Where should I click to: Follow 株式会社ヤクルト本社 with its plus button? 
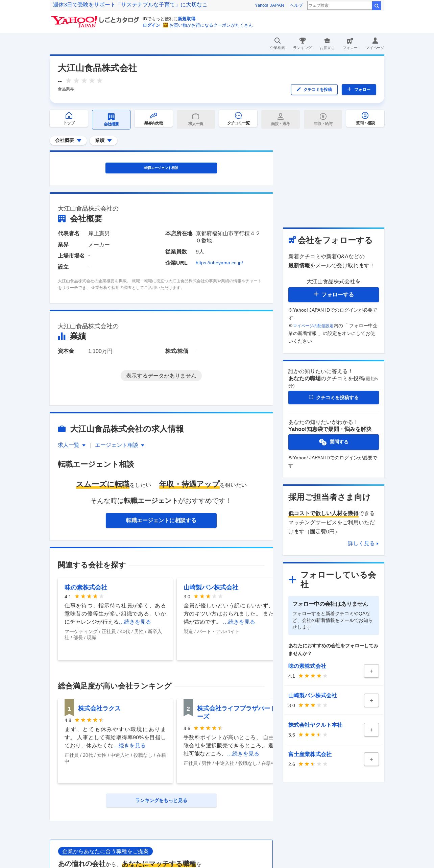click(x=371, y=730)
